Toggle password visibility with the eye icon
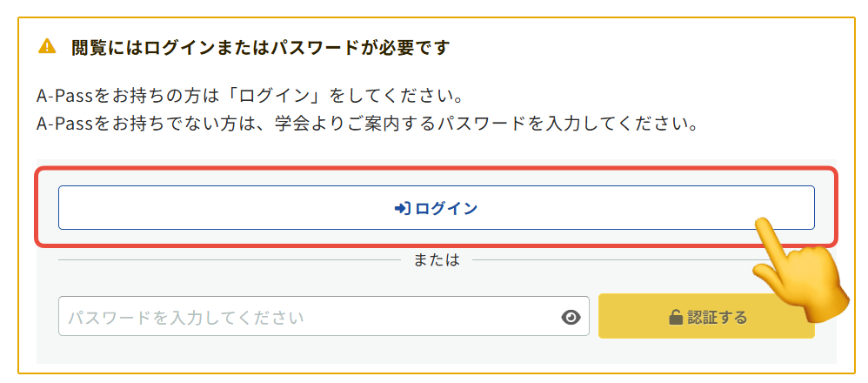 pyautogui.click(x=571, y=318)
